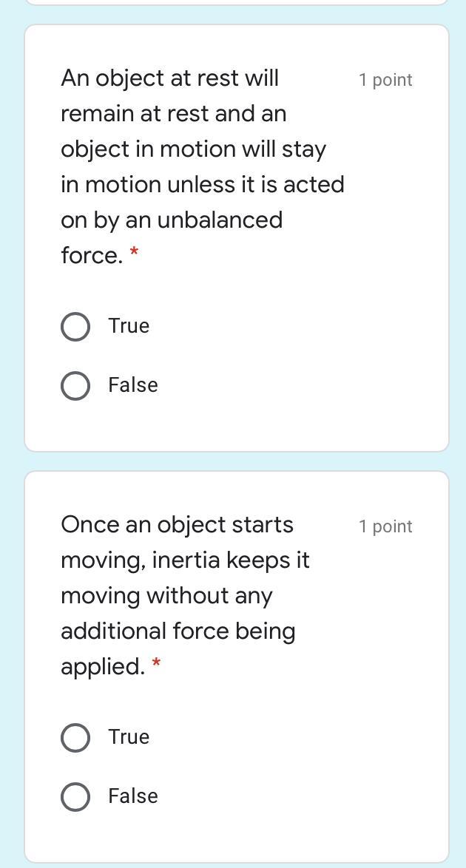The width and height of the screenshot is (466, 868).
Task: Click the word "inertia" in second question
Action: tap(186, 560)
